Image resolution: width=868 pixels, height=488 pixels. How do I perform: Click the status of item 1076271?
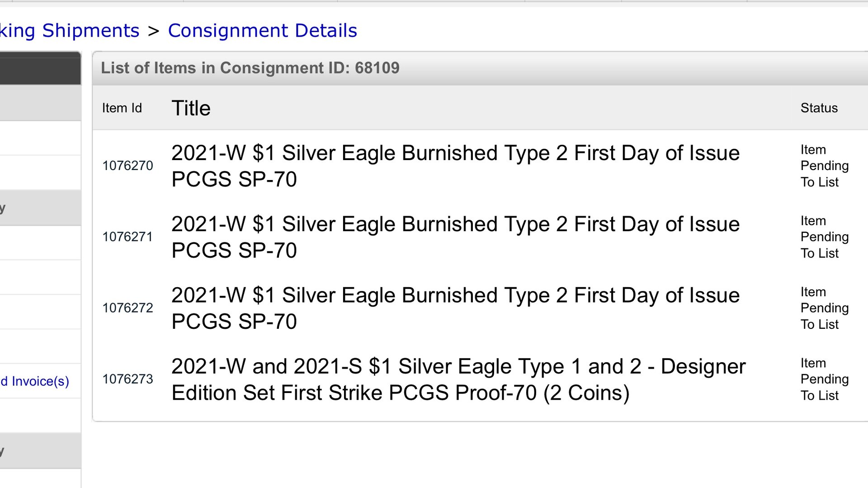pyautogui.click(x=824, y=237)
